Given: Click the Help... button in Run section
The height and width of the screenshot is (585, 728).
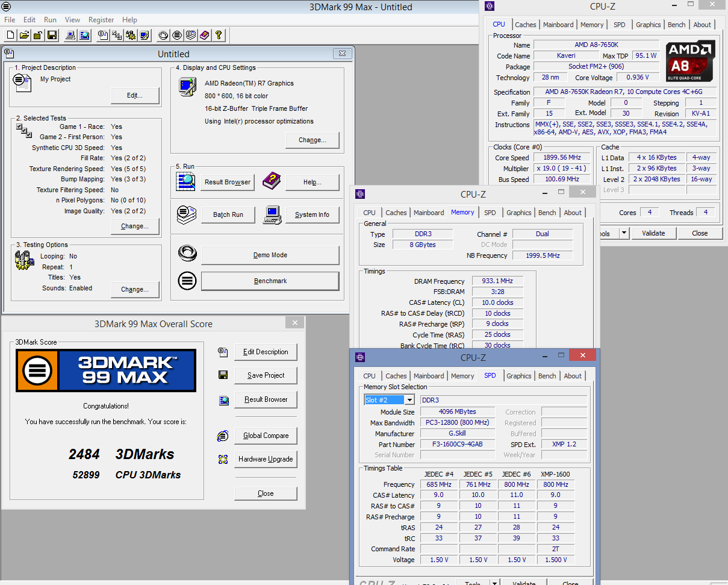Looking at the screenshot, I should tap(312, 183).
